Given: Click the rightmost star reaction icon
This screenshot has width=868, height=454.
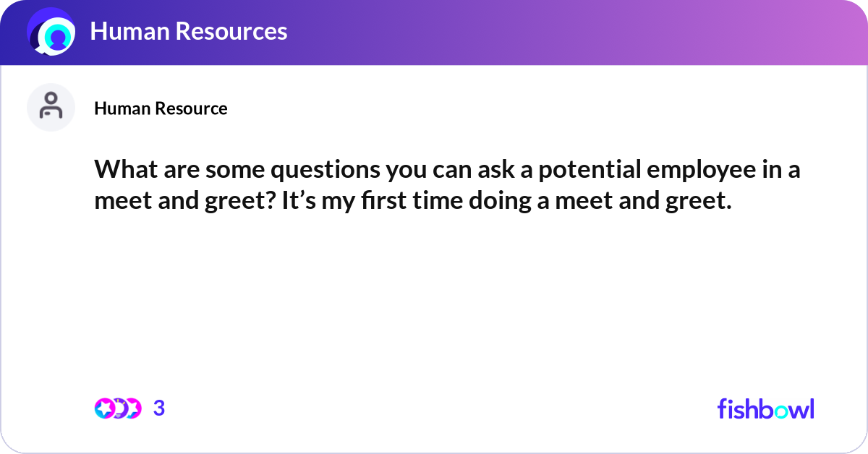Looking at the screenshot, I should (132, 408).
